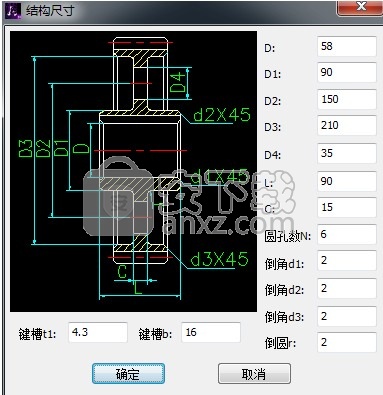Click the D input field showing 58

(x=347, y=46)
